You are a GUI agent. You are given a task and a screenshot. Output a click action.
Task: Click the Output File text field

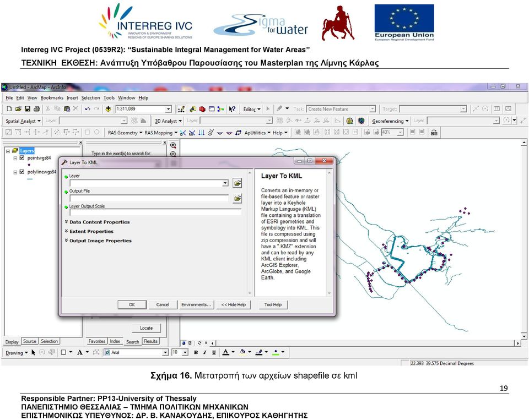coord(149,198)
